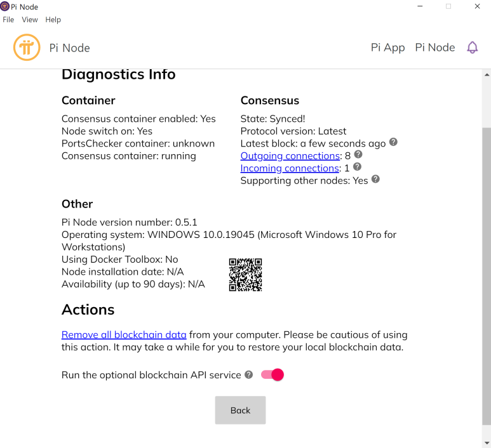Open the notifications bell icon
The image size is (491, 448).
pos(472,48)
